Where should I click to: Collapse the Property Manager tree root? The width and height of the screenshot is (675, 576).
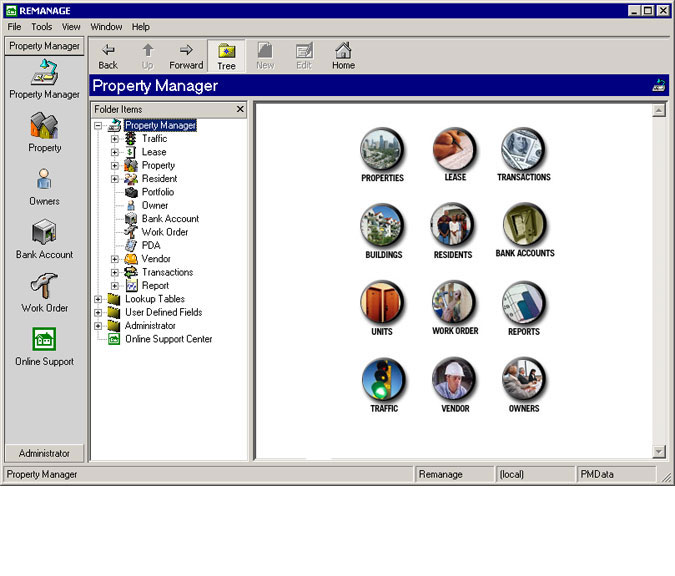point(98,126)
